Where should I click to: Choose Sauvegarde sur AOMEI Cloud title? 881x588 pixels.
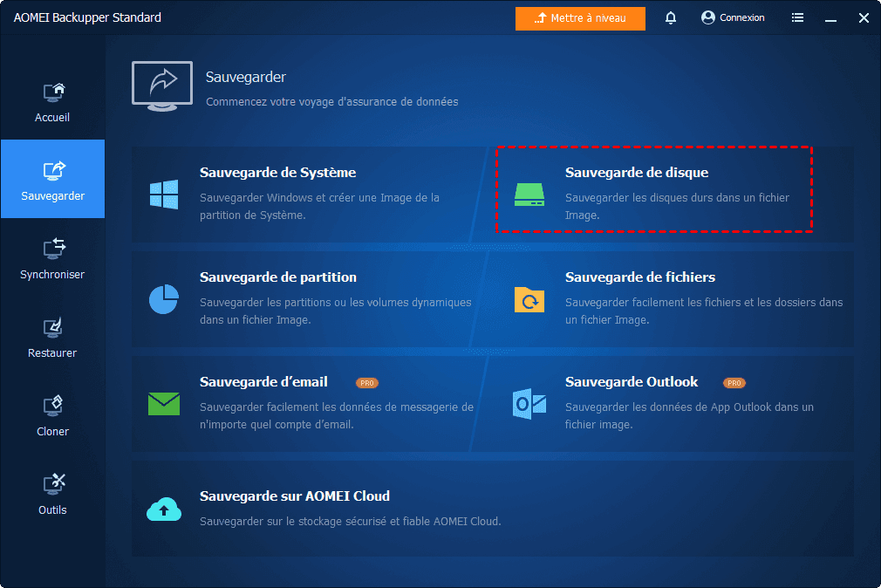click(295, 496)
